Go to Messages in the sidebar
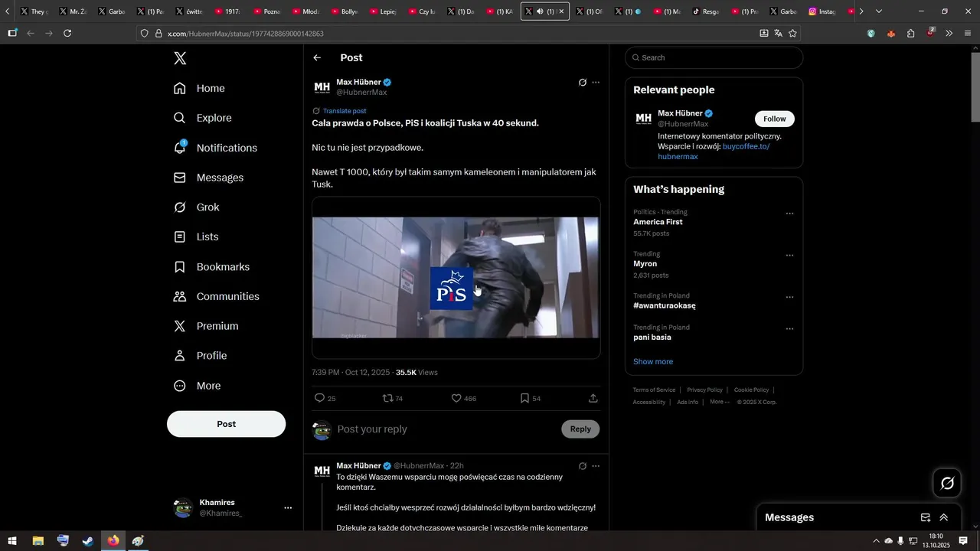Screen dimensions: 980x551 [208, 178]
